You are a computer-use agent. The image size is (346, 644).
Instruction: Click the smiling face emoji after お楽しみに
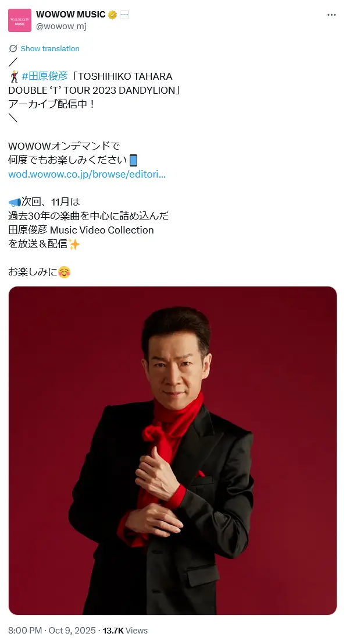(64, 272)
